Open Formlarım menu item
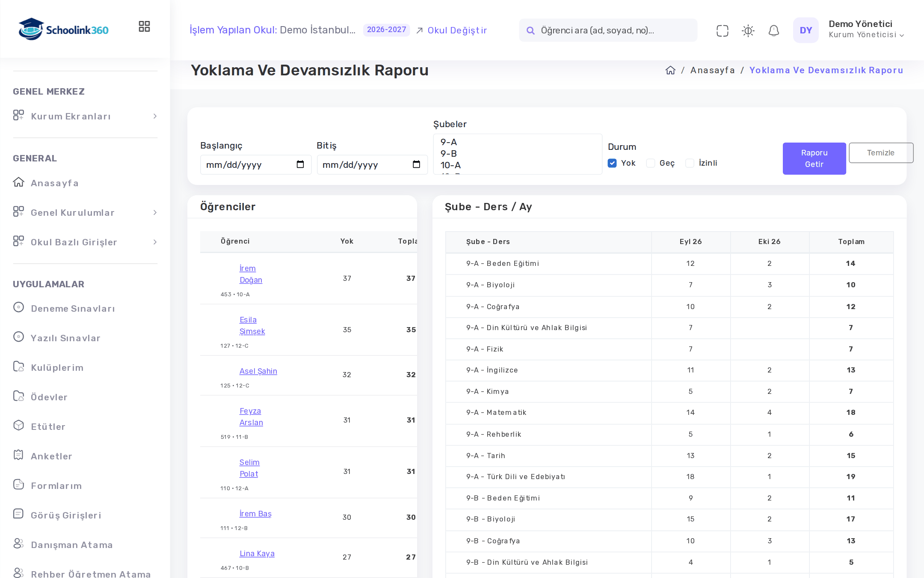The height and width of the screenshot is (578, 924). pyautogui.click(x=56, y=486)
